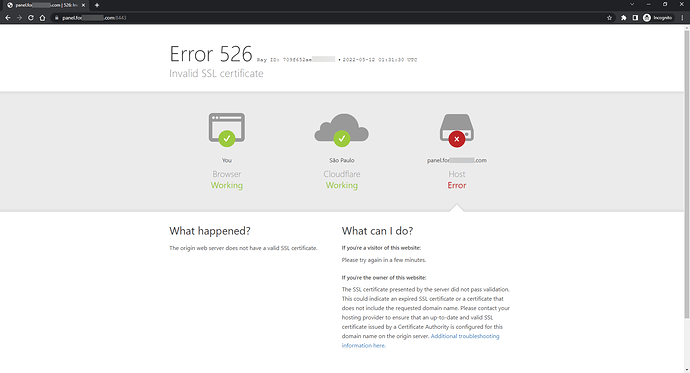Bookmark this page with the star icon
The width and height of the screenshot is (690, 373).
(609, 18)
